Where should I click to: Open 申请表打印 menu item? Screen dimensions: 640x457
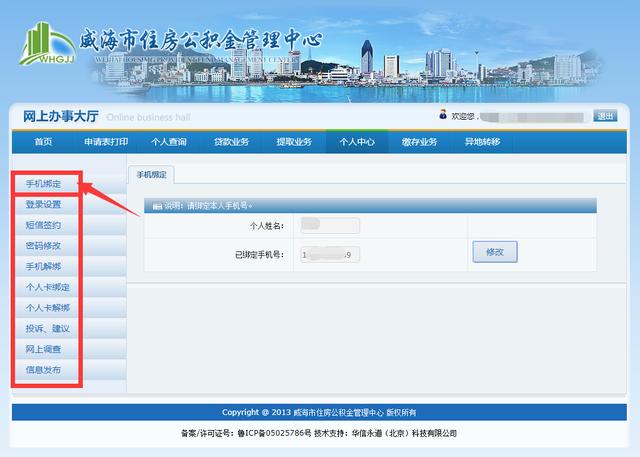pyautogui.click(x=106, y=142)
